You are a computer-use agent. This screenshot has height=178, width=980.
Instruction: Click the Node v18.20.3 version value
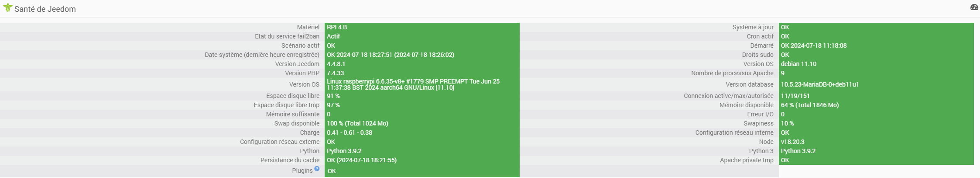793,142
